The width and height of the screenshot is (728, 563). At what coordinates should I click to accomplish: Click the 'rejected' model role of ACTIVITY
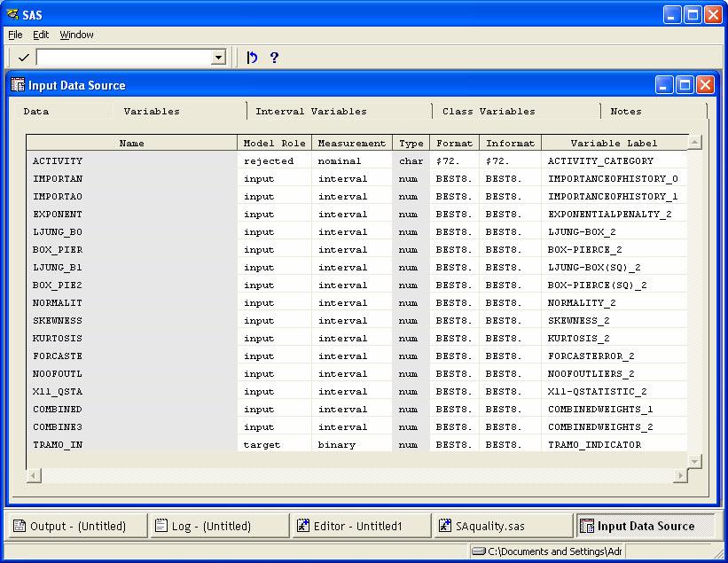[x=269, y=161]
